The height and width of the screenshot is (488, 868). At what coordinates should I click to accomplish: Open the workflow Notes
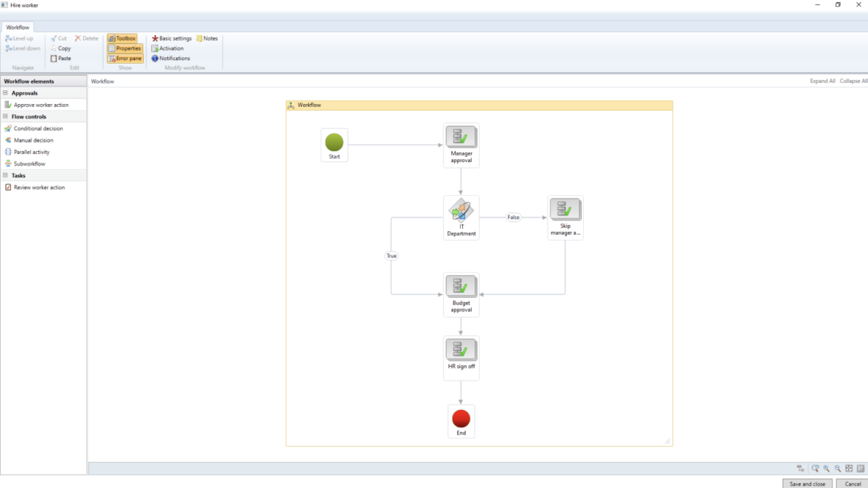click(207, 38)
